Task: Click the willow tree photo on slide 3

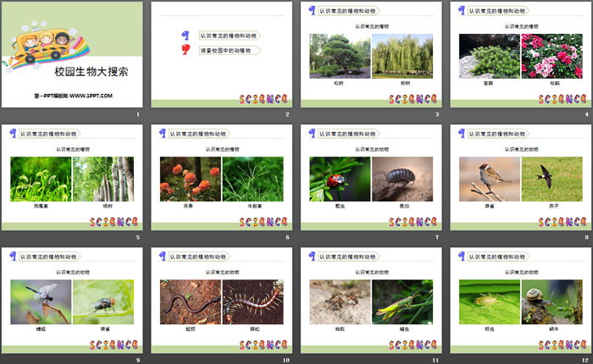Action: click(402, 57)
